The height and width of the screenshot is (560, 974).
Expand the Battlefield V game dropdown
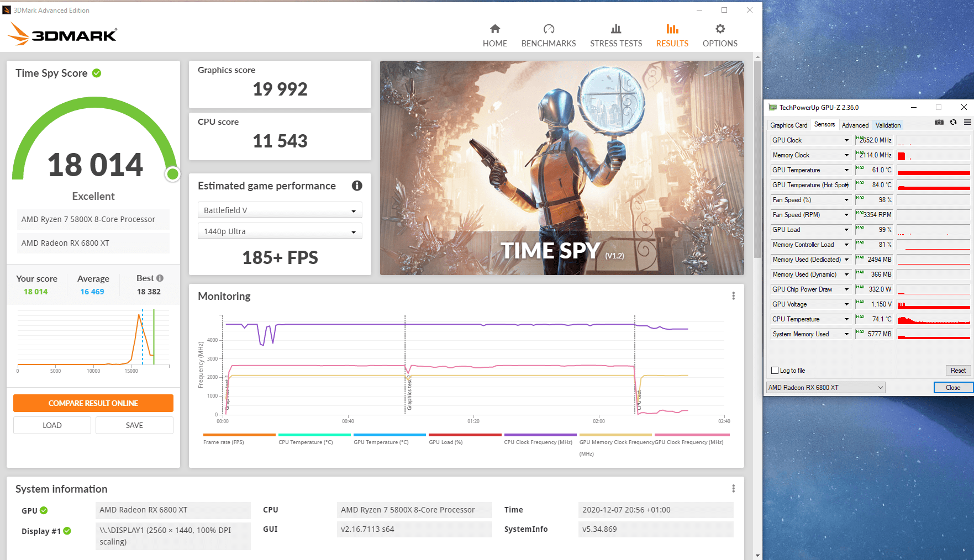(280, 210)
